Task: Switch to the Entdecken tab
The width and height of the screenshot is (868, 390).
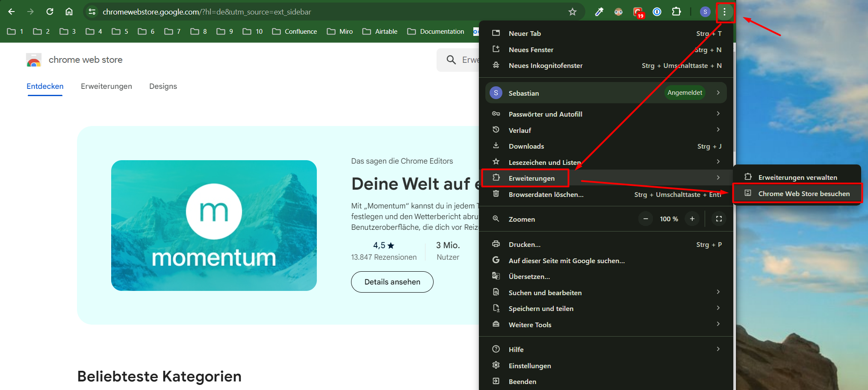Action: click(45, 86)
